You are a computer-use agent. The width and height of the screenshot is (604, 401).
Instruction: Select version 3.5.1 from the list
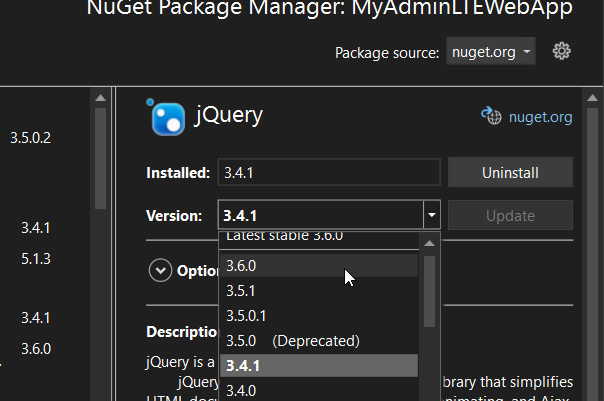(319, 291)
